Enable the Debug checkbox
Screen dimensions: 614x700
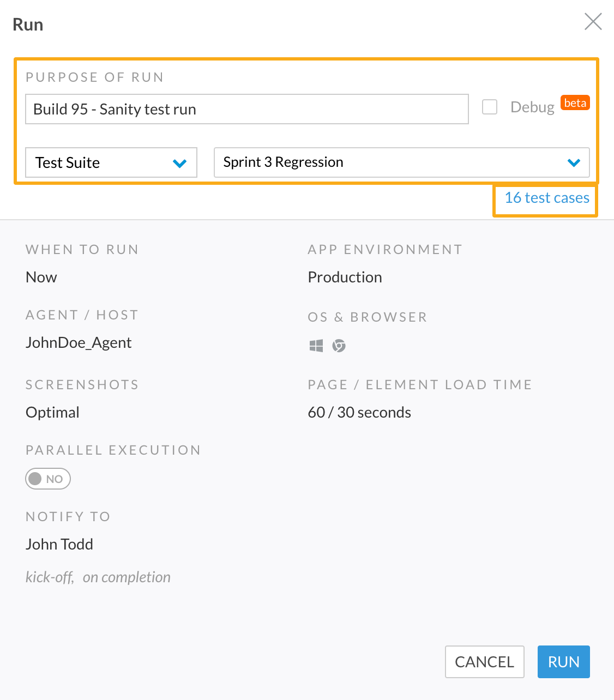(x=490, y=107)
